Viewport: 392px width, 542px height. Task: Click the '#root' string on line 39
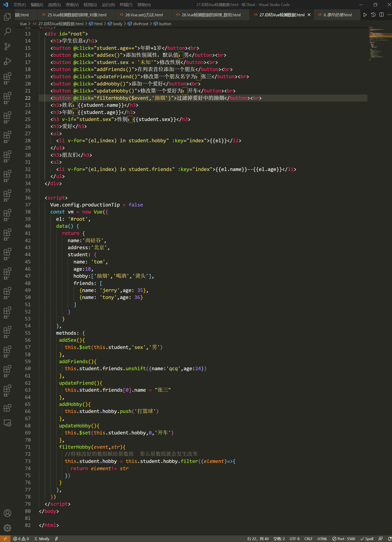pyautogui.click(x=78, y=219)
